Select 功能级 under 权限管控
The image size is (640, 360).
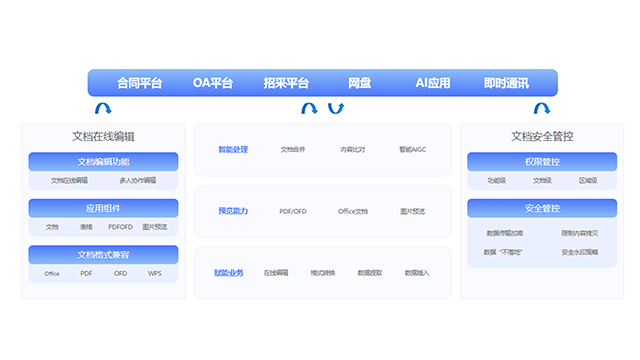(x=497, y=180)
